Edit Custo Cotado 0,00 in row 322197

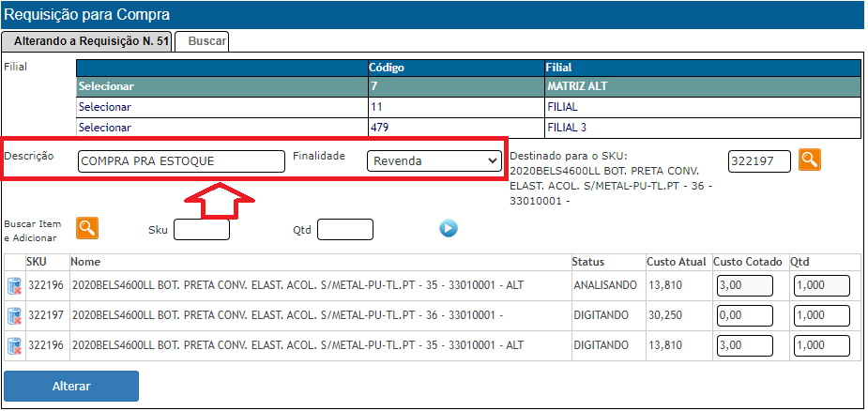coord(745,315)
